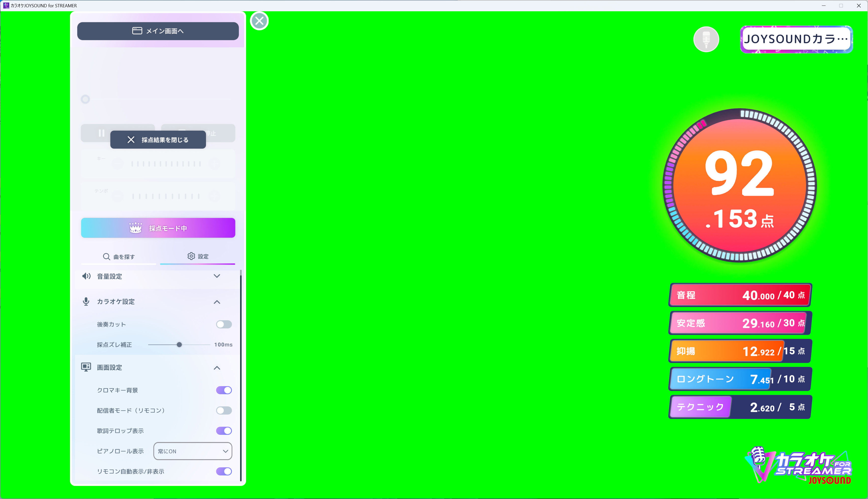Click the round microphone avatar icon top right
The height and width of the screenshot is (499, 868).
point(706,39)
